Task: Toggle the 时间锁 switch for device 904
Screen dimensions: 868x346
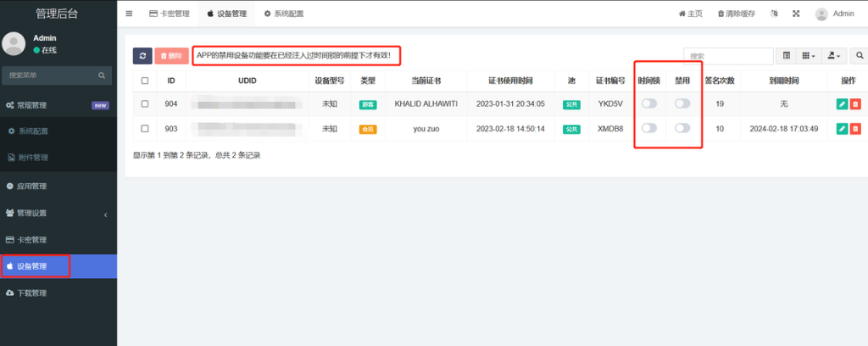Action: 648,103
